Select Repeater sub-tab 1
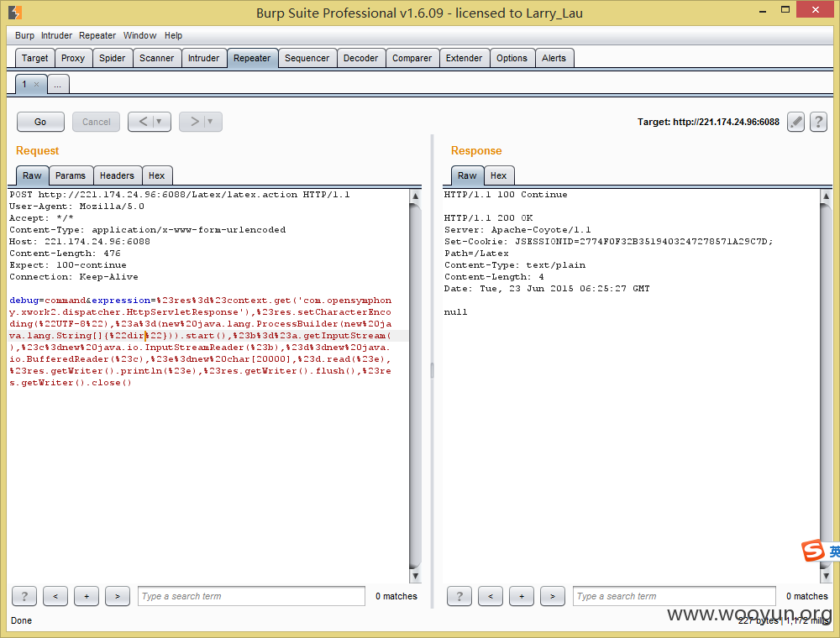Screen dimensions: 840x638 (x=24, y=84)
